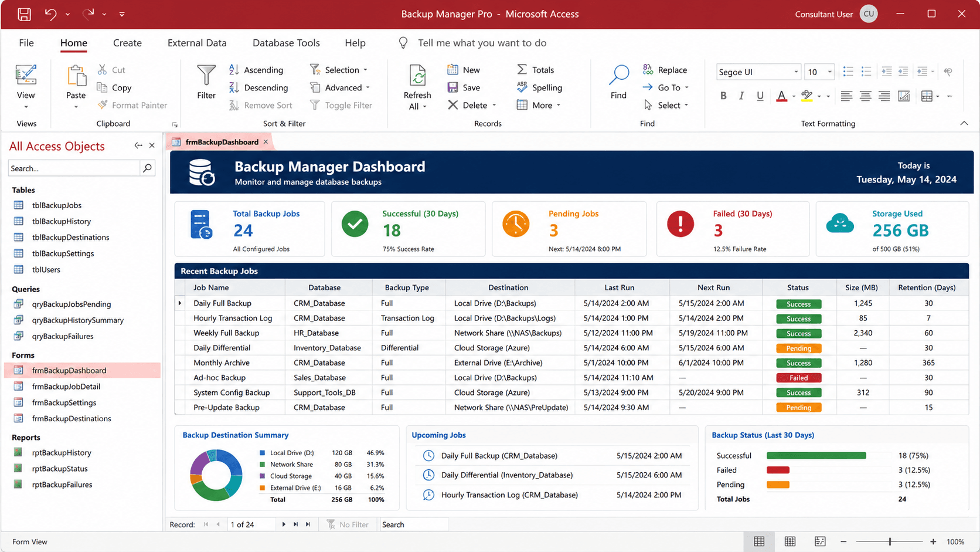Click Replace in Find group
The image size is (980, 552).
pos(665,70)
